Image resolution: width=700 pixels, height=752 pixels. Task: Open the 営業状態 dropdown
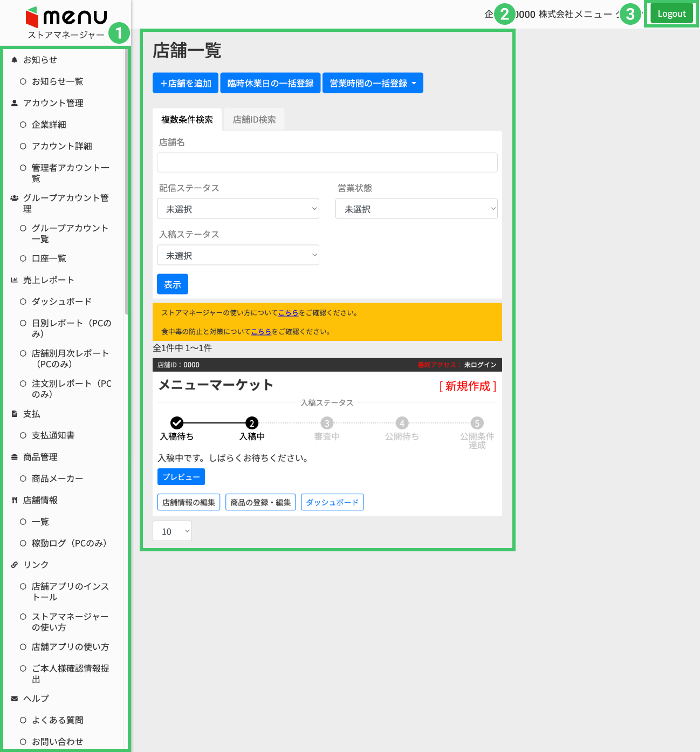coord(416,209)
